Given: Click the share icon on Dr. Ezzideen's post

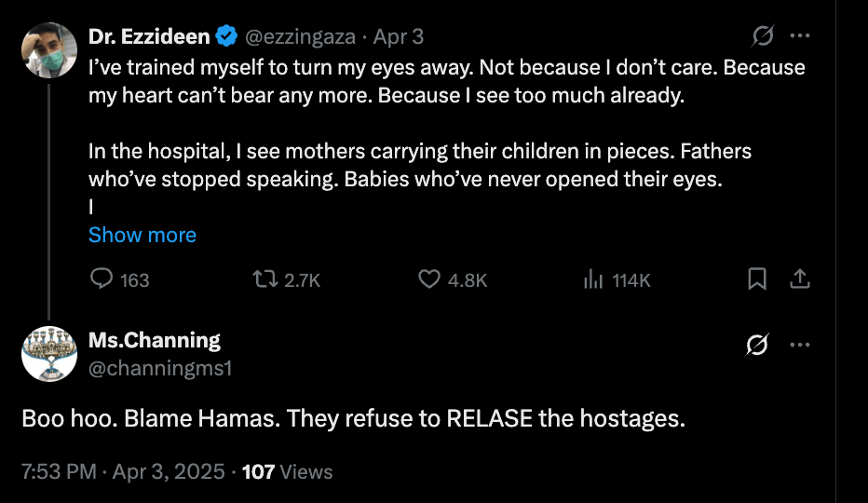Looking at the screenshot, I should click(799, 279).
